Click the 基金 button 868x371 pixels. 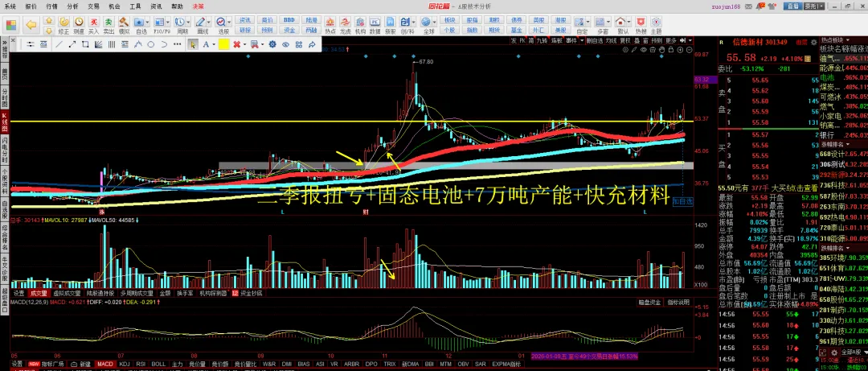click(x=517, y=30)
